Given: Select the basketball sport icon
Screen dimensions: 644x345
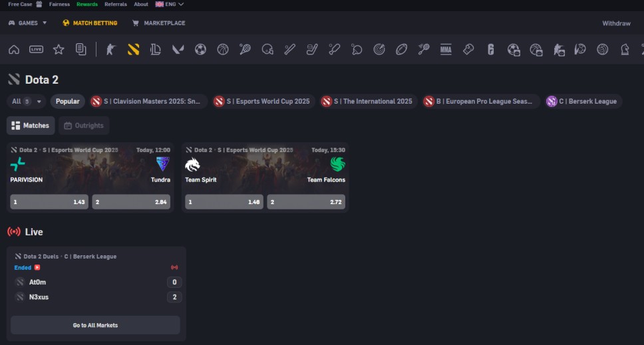Looking at the screenshot, I should 223,50.
